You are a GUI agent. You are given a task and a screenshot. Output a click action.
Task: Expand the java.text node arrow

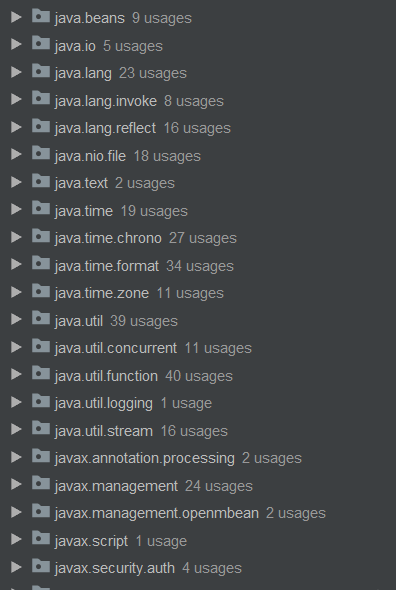pos(16,182)
